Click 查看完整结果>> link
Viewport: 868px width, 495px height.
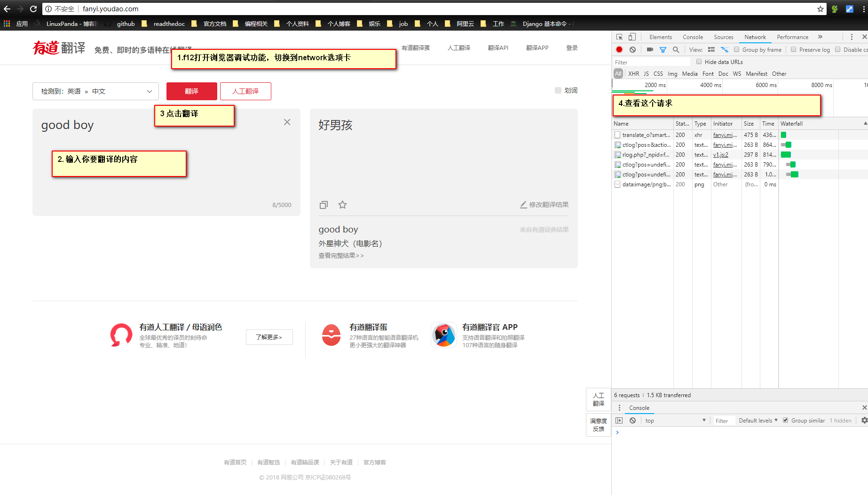coord(341,255)
